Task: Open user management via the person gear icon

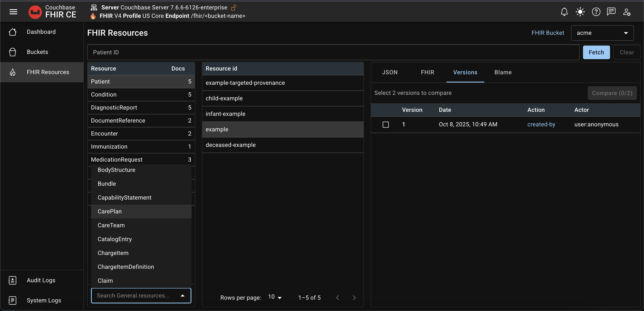Action: pyautogui.click(x=627, y=12)
